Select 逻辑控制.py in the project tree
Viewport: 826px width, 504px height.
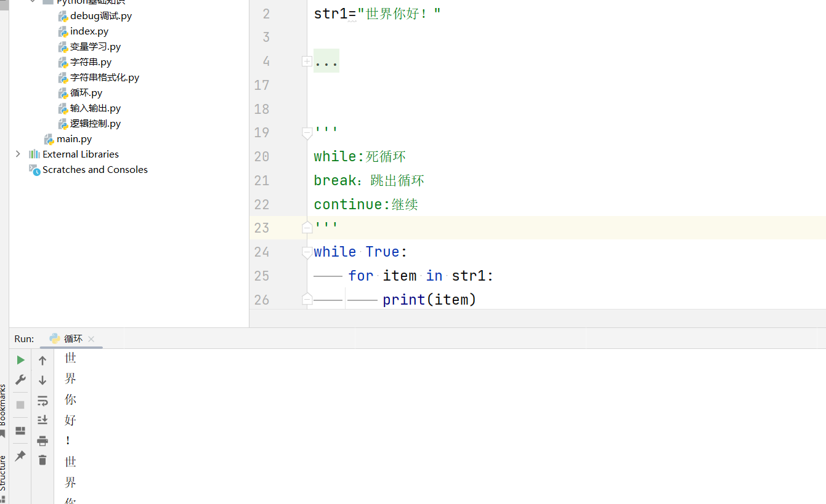point(95,124)
